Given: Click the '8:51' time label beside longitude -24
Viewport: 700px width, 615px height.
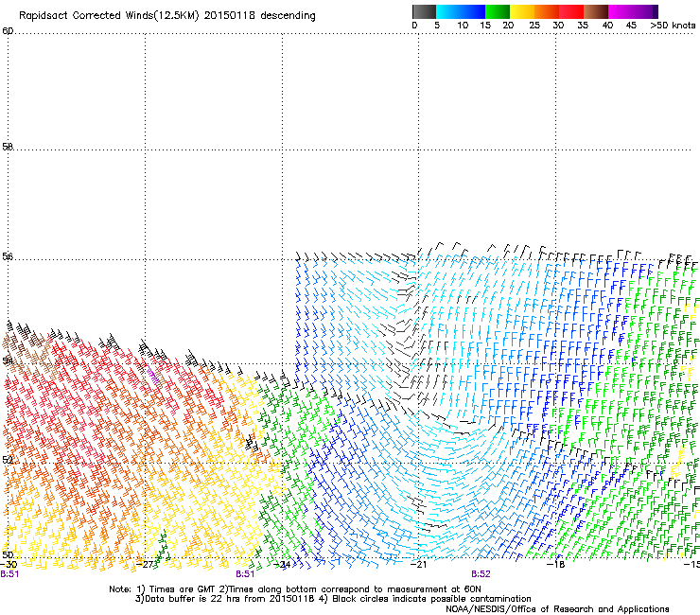Looking at the screenshot, I should [x=245, y=574].
